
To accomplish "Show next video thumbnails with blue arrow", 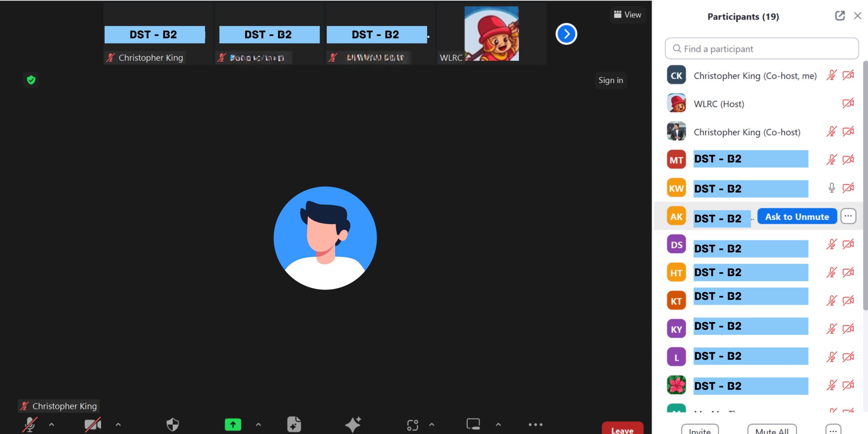I will point(566,34).
